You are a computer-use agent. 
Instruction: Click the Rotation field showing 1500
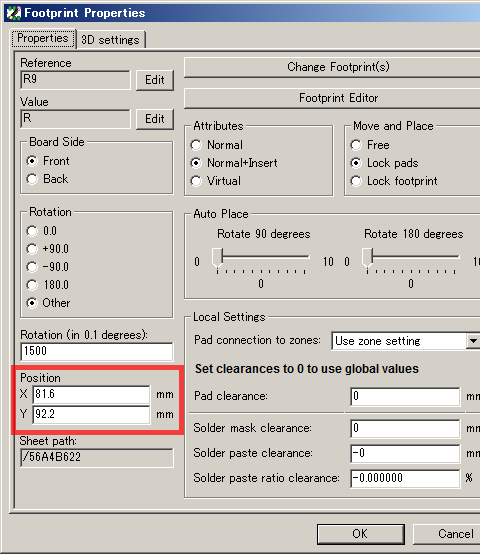(x=97, y=351)
